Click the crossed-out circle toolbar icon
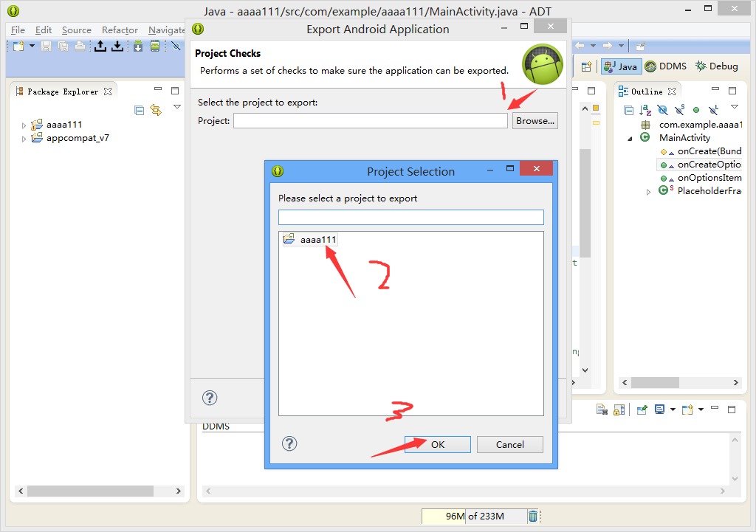The image size is (756, 532). [x=176, y=46]
